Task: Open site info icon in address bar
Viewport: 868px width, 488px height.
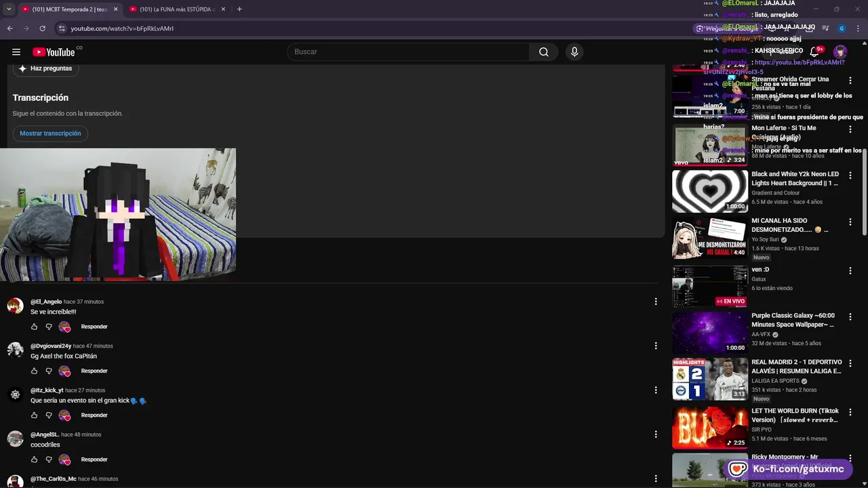Action: [62, 28]
